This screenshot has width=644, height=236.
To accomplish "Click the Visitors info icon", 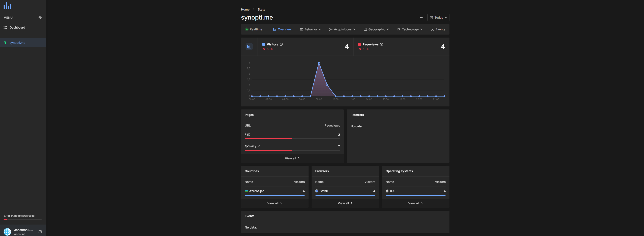I will (281, 44).
